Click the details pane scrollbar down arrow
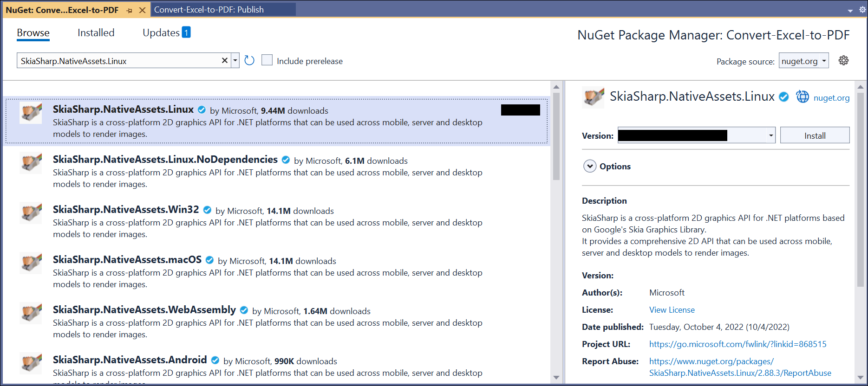The width and height of the screenshot is (868, 386). pyautogui.click(x=860, y=378)
